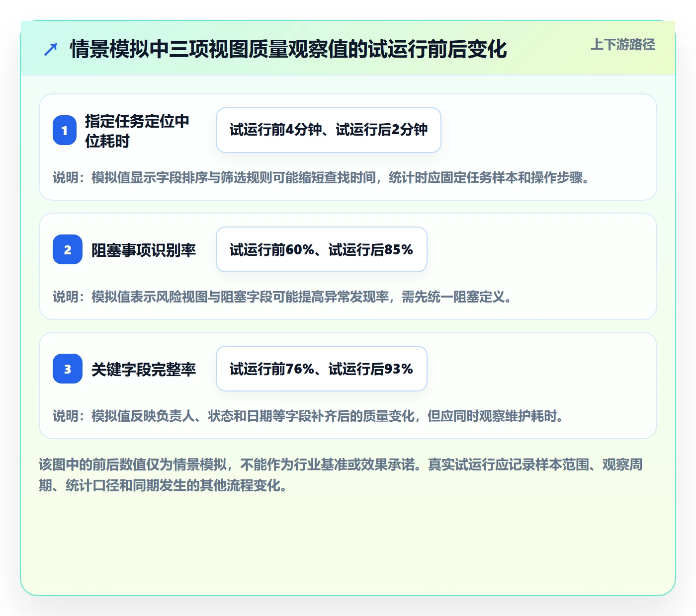
Task: Click the footer disclaimer starting 该图中的前后数值
Action: click(341, 475)
